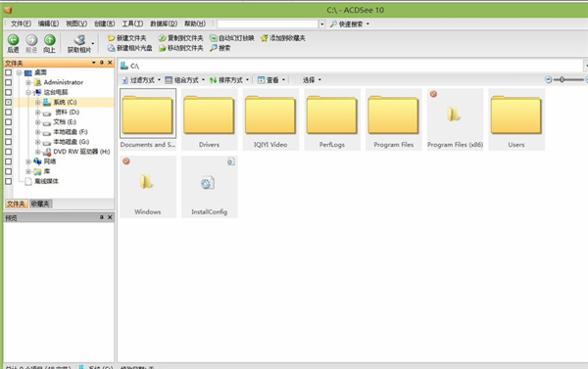Close the 预览 panel

110,217
